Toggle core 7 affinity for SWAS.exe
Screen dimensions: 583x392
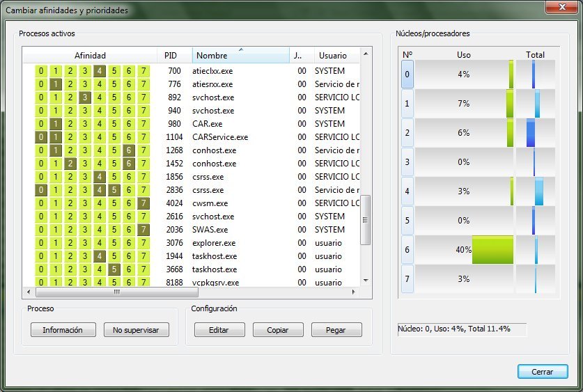click(143, 230)
